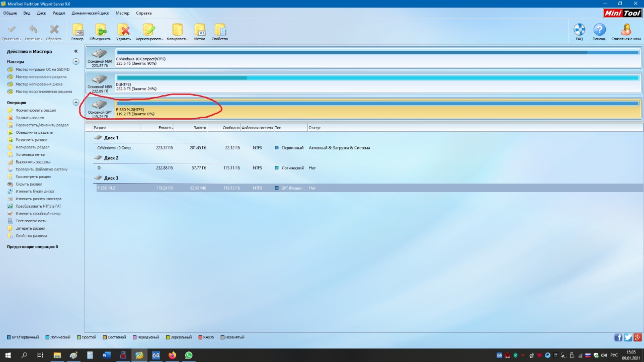Open the Общие menu
Viewport: 644px width, 362px height.
(10, 13)
